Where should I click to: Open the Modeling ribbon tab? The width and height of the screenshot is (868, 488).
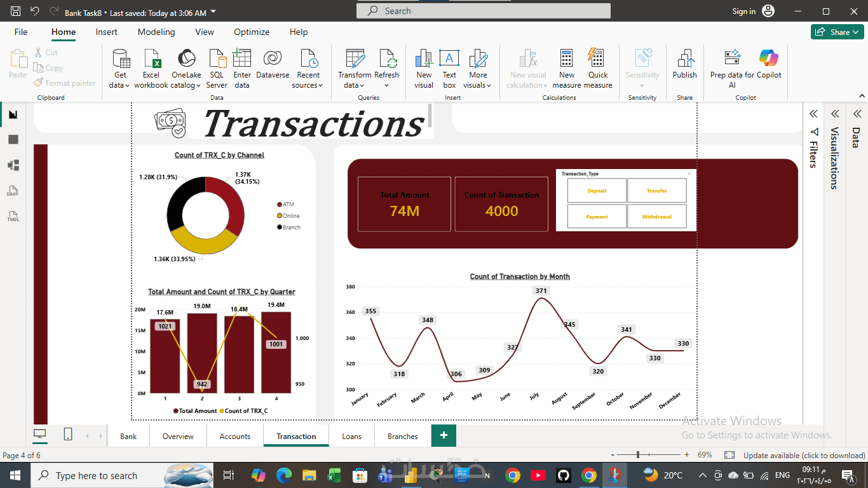click(156, 32)
